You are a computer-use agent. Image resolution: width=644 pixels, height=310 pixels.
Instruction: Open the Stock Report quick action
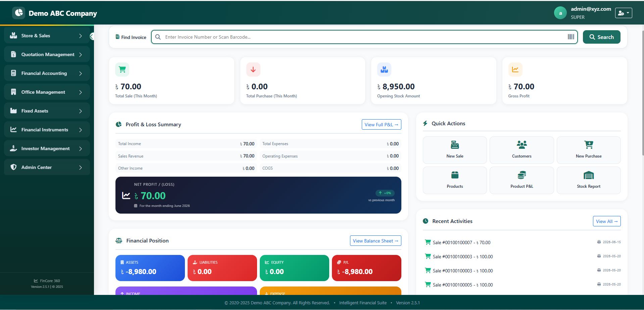coord(589,180)
